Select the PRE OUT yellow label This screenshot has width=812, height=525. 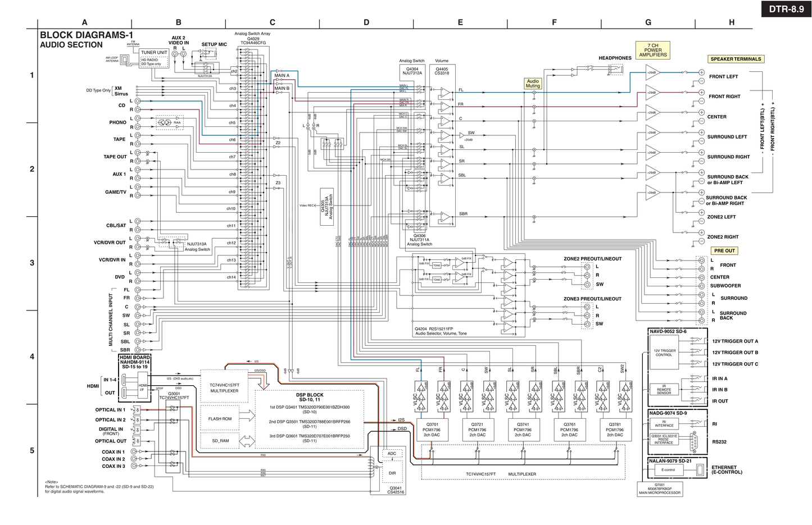pos(724,251)
